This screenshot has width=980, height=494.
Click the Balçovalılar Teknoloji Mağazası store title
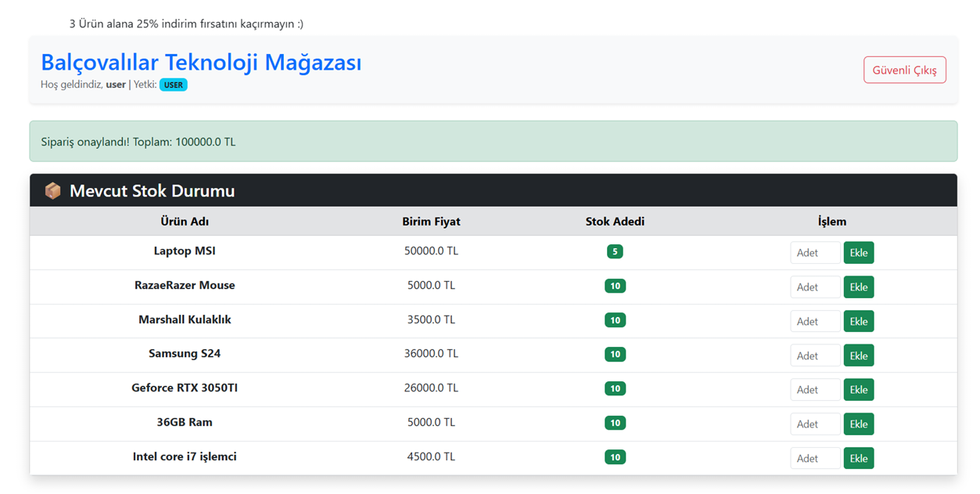(x=201, y=62)
